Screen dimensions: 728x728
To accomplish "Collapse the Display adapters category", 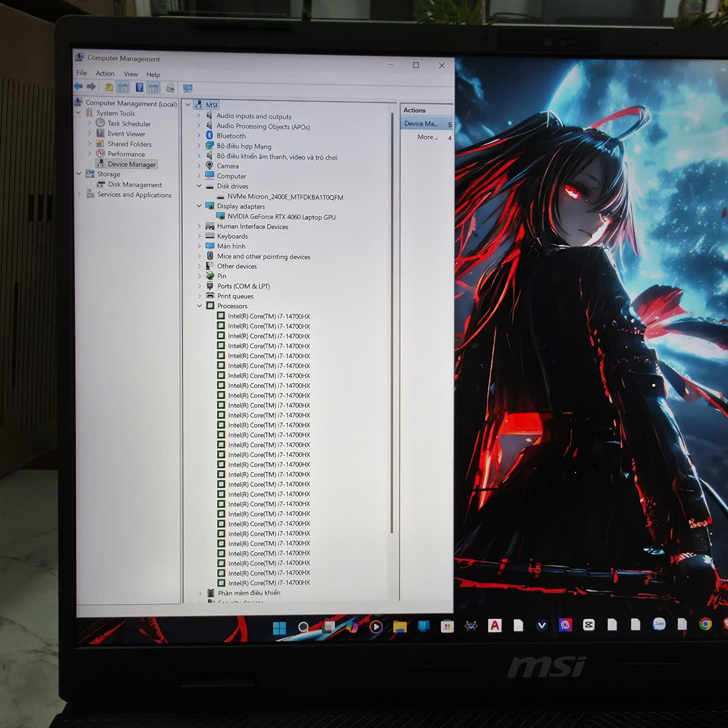I will pyautogui.click(x=199, y=206).
